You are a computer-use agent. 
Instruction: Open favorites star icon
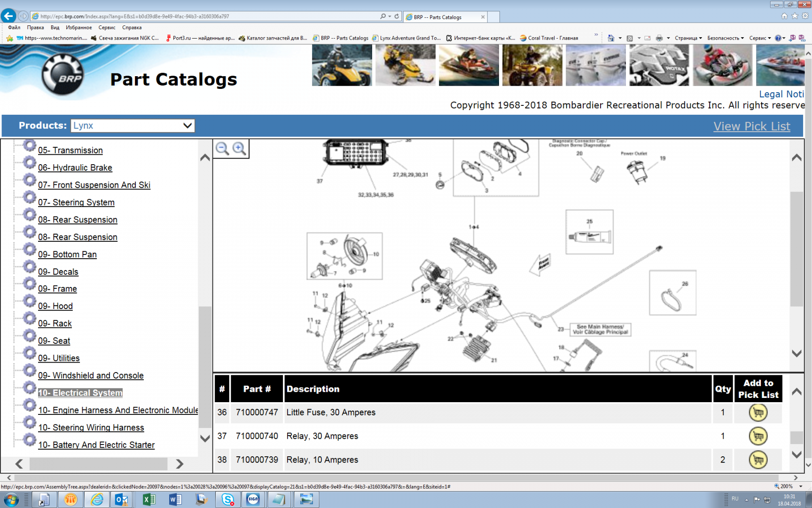click(x=795, y=16)
